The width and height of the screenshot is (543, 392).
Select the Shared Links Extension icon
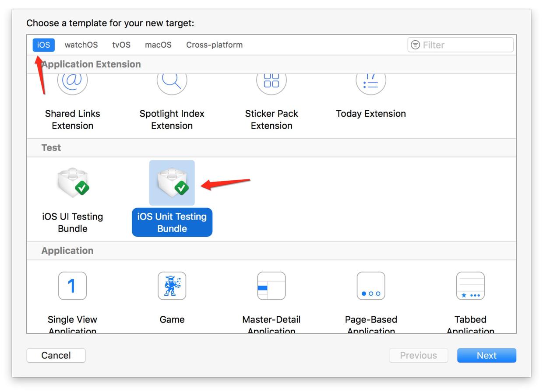tap(72, 84)
